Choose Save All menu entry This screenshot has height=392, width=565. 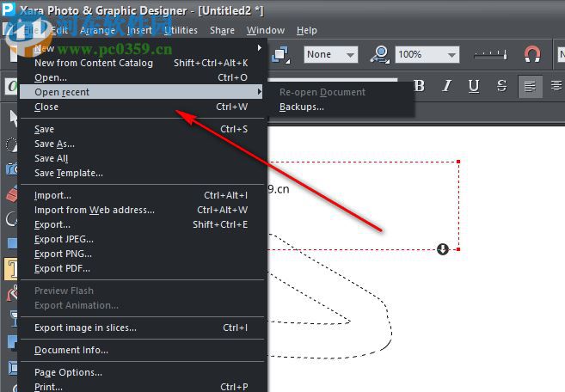142,158
